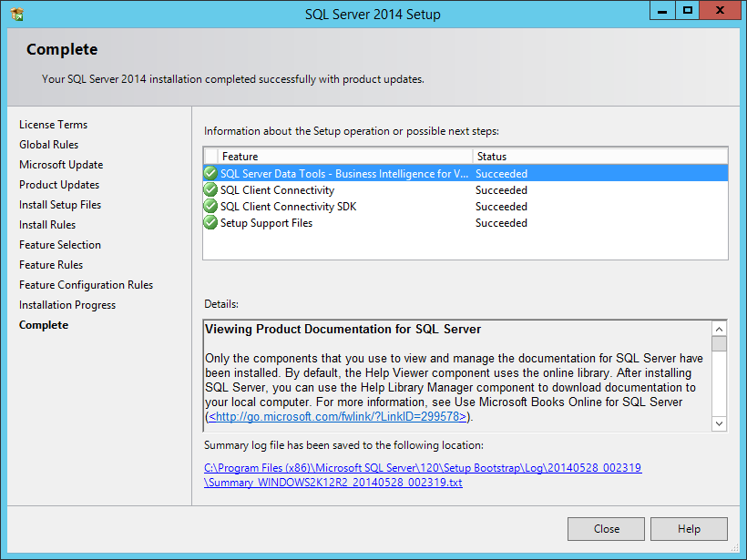The image size is (747, 560).
Task: Click the Status column header
Action: [x=547, y=155]
